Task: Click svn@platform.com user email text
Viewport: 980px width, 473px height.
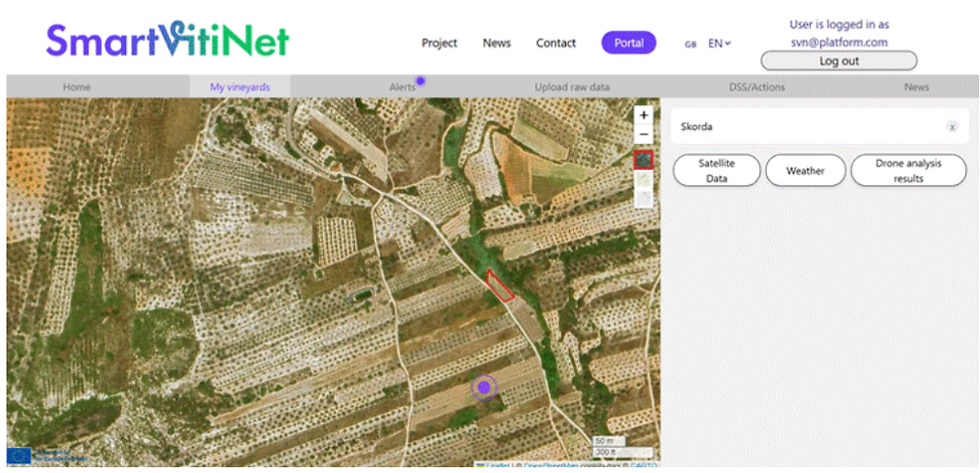Action: pyautogui.click(x=839, y=42)
